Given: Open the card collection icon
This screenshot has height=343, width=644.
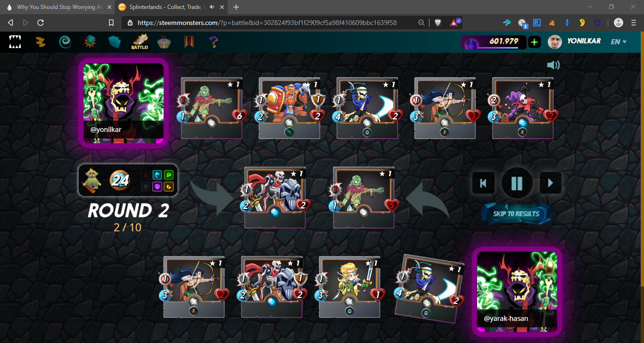Looking at the screenshot, I should 115,42.
